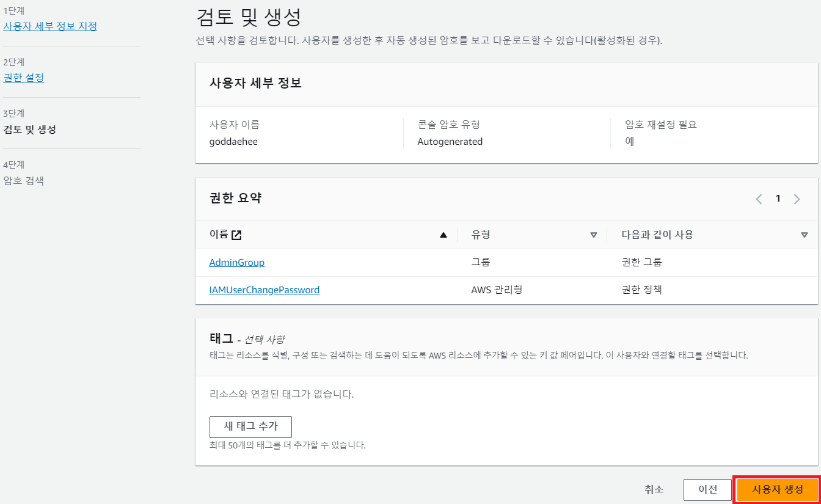Image resolution: width=821 pixels, height=504 pixels.
Task: Click the 권한 정책 cell
Action: point(641,290)
